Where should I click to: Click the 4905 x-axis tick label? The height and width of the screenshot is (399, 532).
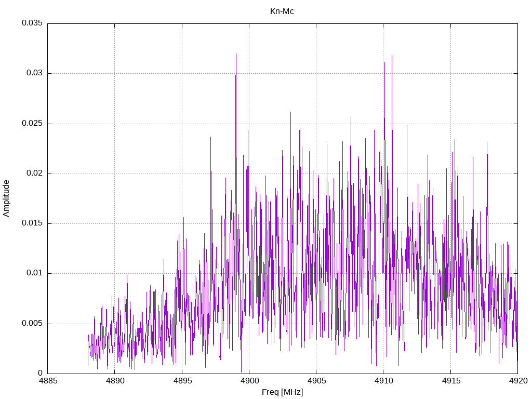316,381
